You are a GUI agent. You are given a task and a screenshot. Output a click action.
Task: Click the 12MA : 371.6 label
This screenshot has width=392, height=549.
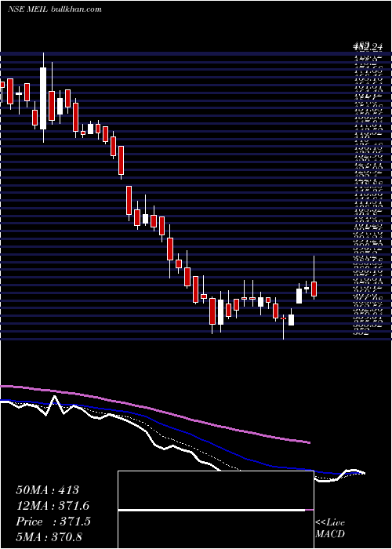(53, 506)
